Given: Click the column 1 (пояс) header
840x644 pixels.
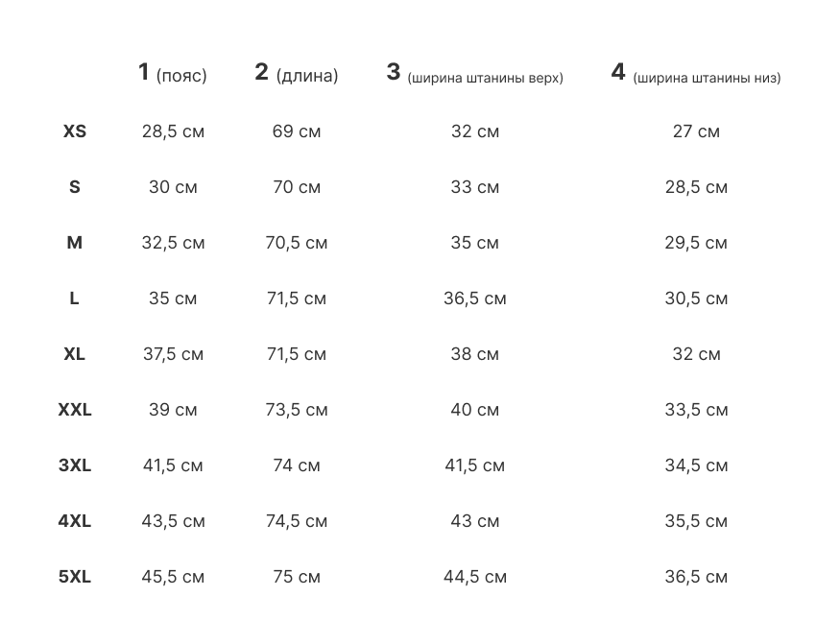Looking at the screenshot, I should coord(173,74).
